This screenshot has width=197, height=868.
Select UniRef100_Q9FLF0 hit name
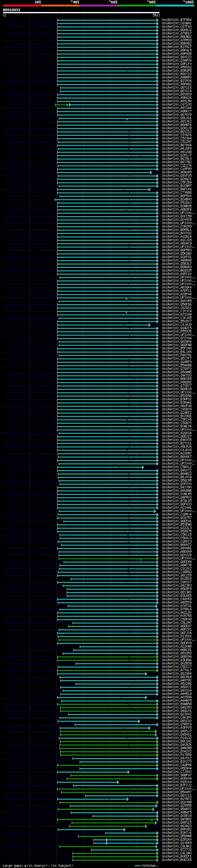[177, 64]
